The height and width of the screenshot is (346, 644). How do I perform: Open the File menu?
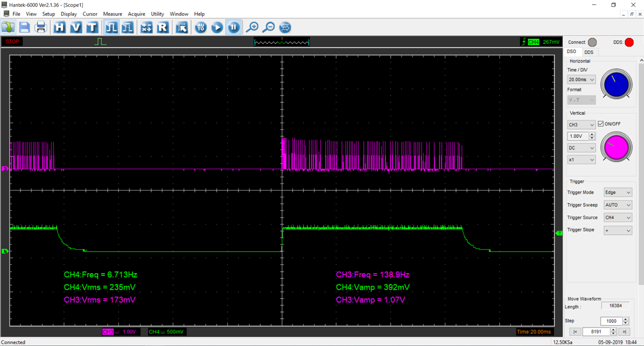pos(16,14)
